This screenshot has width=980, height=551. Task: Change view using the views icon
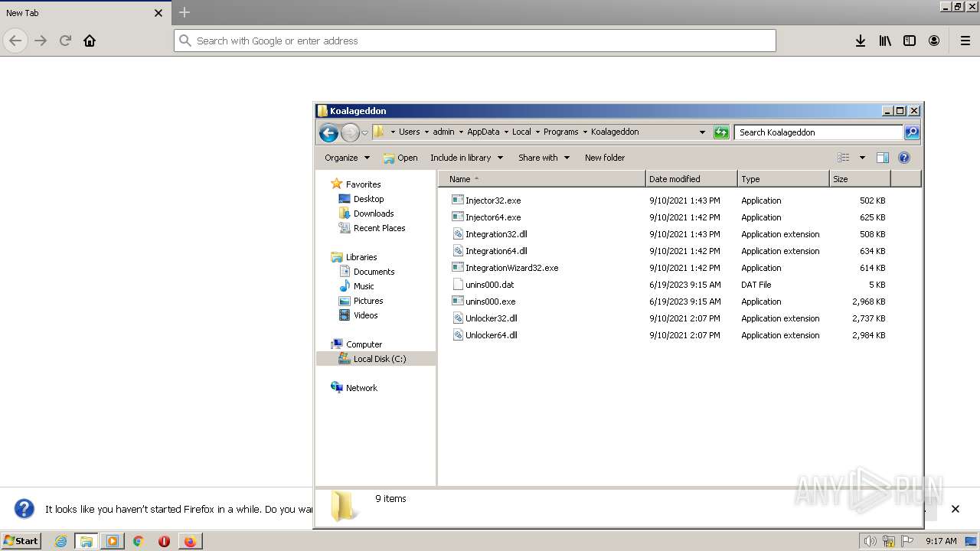pos(844,158)
